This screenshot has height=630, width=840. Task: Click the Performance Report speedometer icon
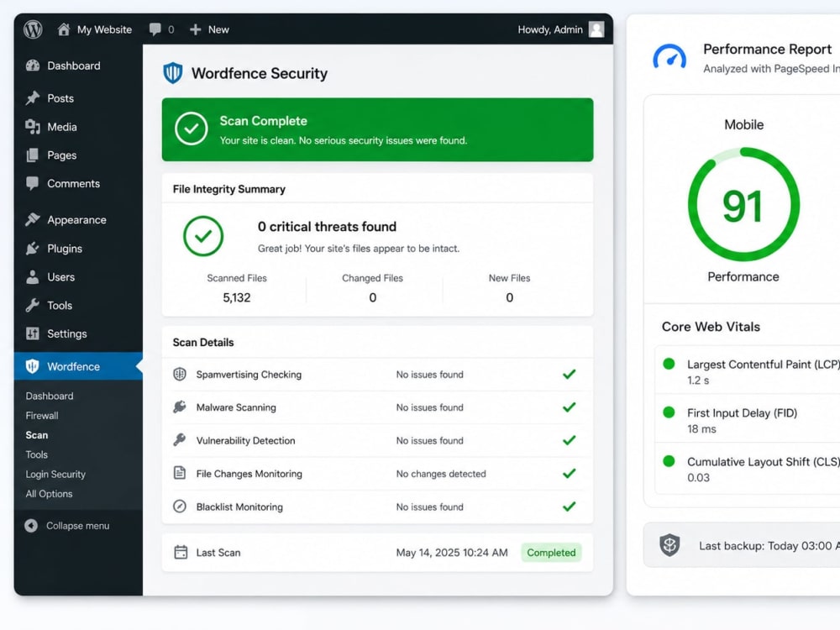pos(669,57)
